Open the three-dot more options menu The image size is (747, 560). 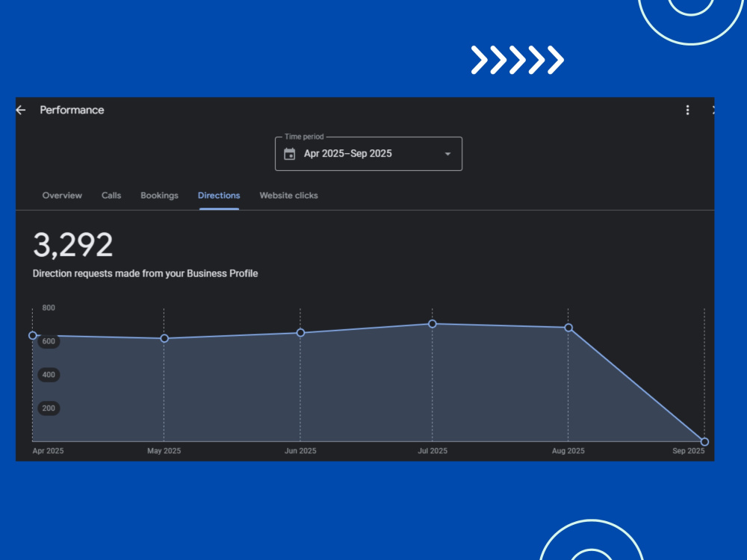click(x=687, y=111)
